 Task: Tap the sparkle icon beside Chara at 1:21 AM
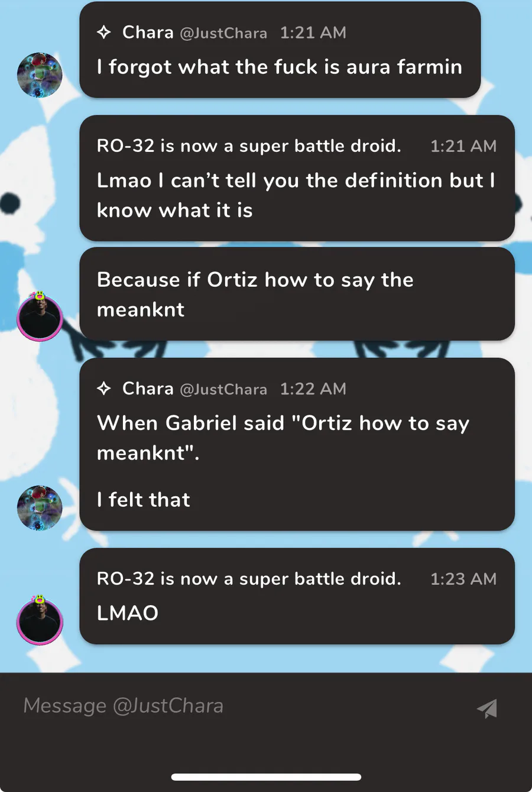[x=104, y=33]
